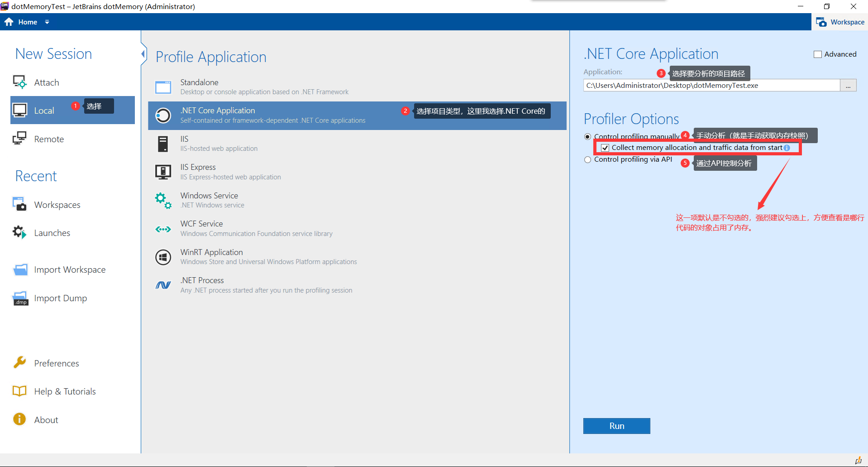
Task: Open the Workspace tab
Action: coord(839,22)
